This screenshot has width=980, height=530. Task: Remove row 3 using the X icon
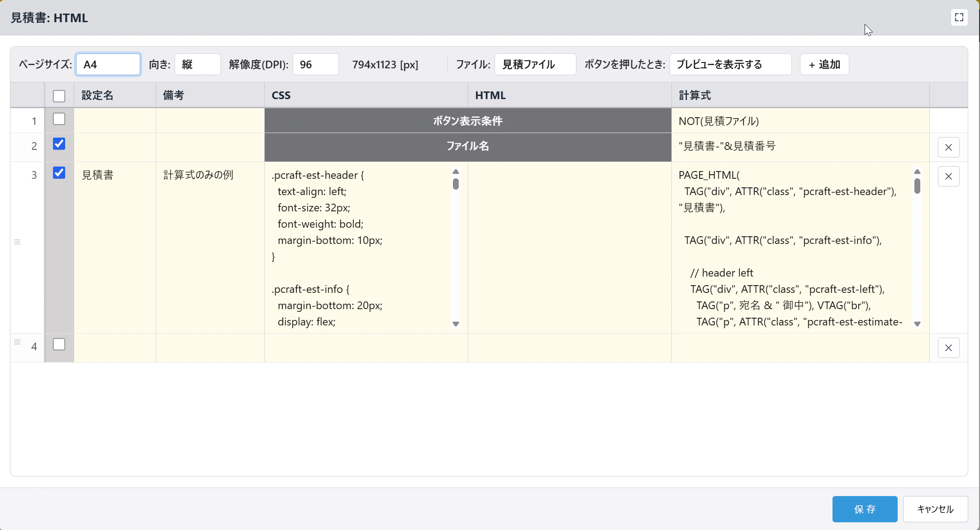point(948,177)
